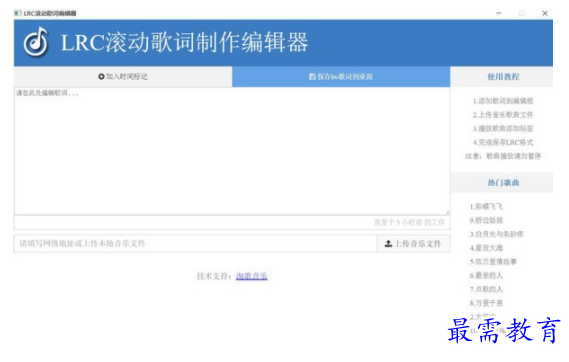The image size is (569, 362).
Task: Open hot song 3.白月光与朱砂痣
Action: click(x=496, y=234)
